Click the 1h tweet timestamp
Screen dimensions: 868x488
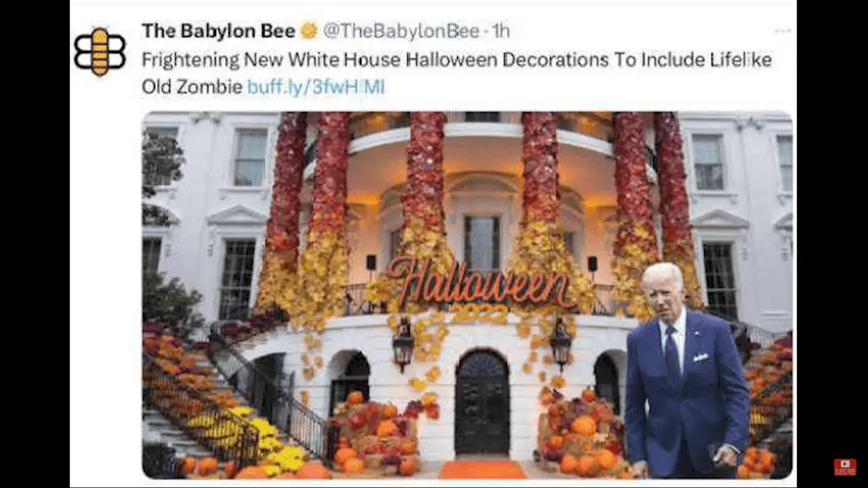[500, 31]
